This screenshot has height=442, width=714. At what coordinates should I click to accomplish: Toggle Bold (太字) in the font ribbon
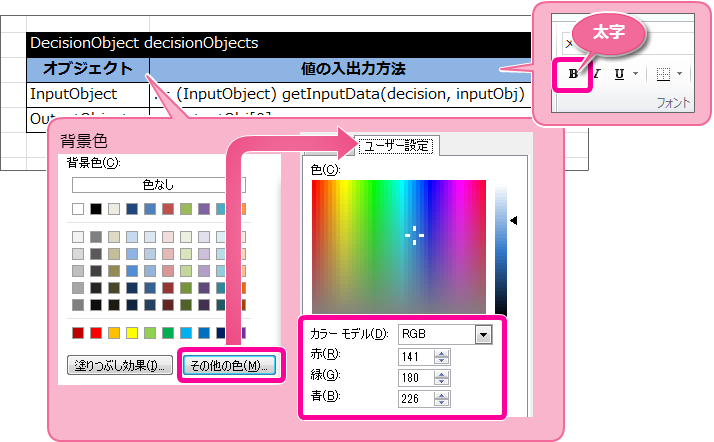[573, 74]
